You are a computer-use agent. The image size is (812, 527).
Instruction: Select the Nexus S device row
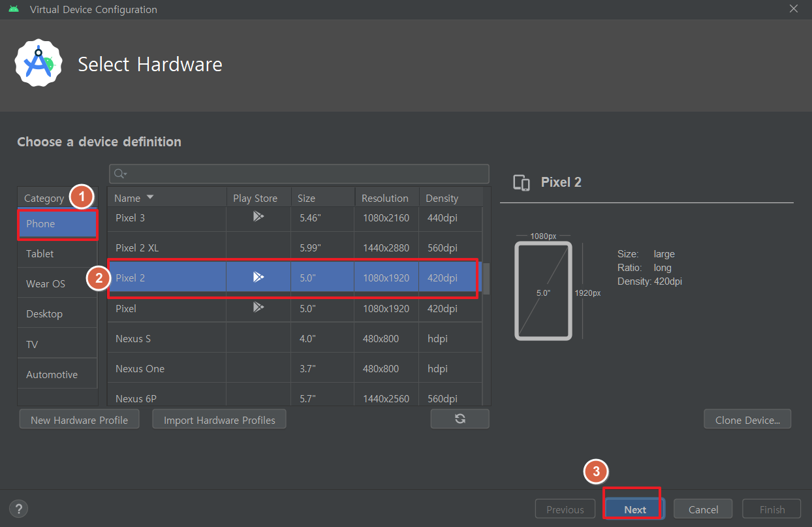[x=295, y=338]
